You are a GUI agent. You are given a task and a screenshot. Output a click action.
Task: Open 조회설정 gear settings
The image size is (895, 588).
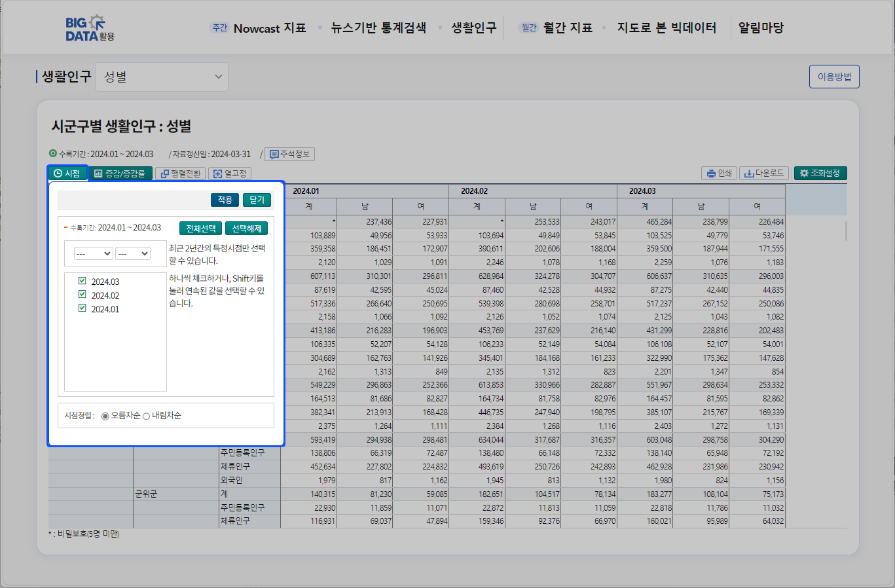[820, 173]
